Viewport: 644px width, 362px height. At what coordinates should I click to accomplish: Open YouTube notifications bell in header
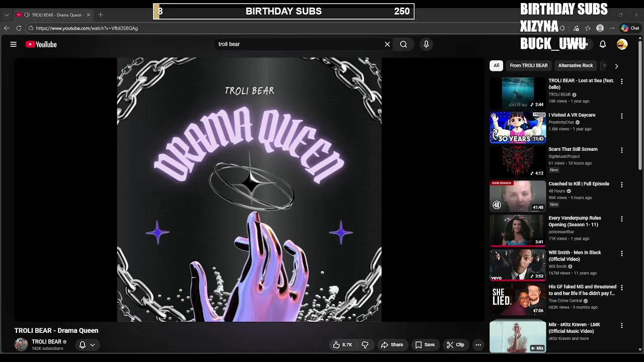point(602,44)
